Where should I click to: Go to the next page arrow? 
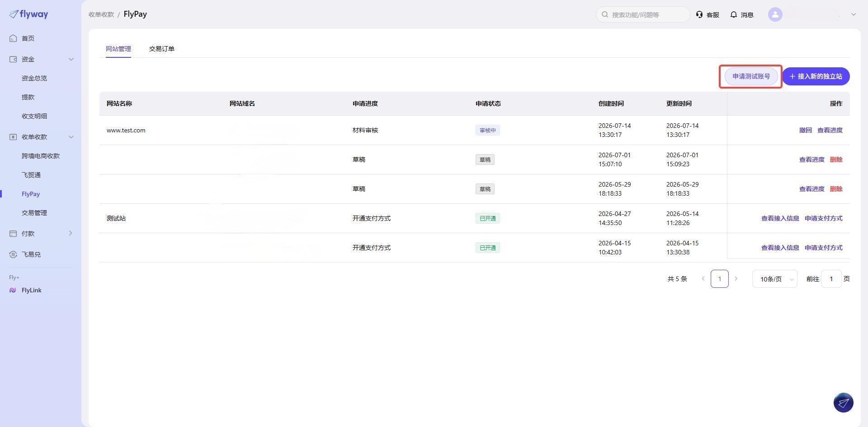coord(736,279)
